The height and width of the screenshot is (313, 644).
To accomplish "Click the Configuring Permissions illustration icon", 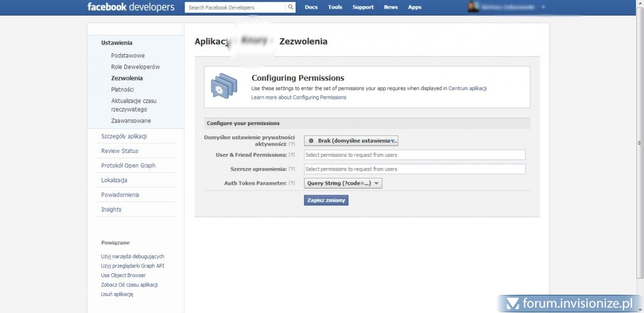I will click(x=224, y=87).
